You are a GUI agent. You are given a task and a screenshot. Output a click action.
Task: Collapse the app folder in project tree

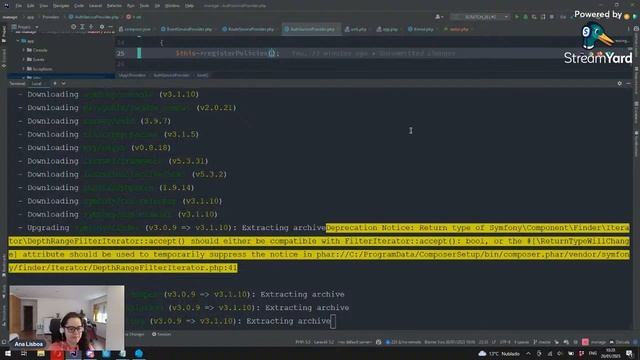click(18, 41)
